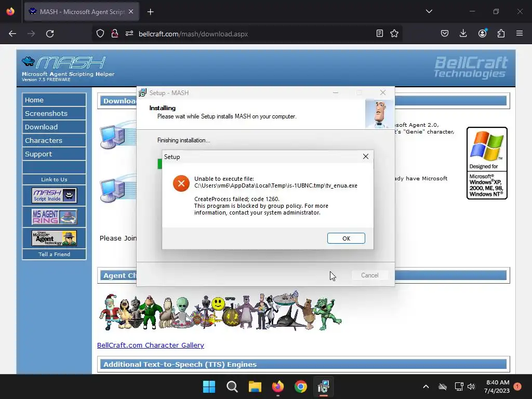Viewport: 532px width, 399px height.
Task: Bookmark this page with the star icon
Action: 394,33
